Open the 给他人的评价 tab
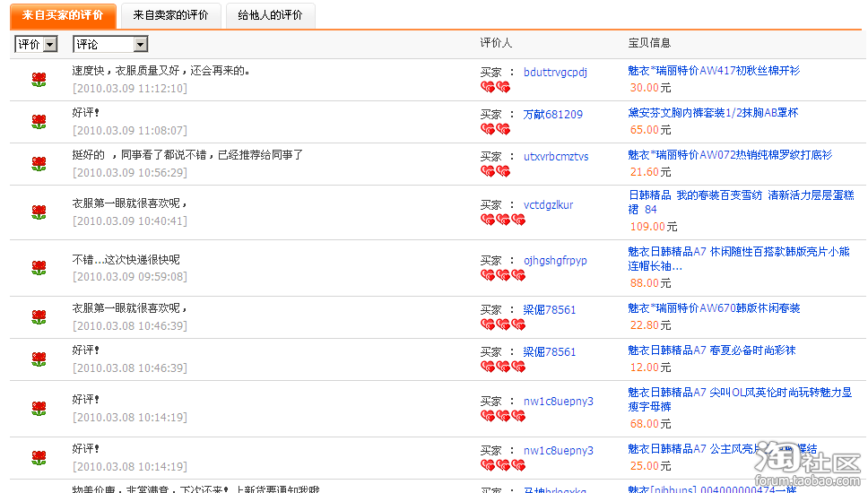Image resolution: width=868 pixels, height=493 pixels. (x=270, y=15)
